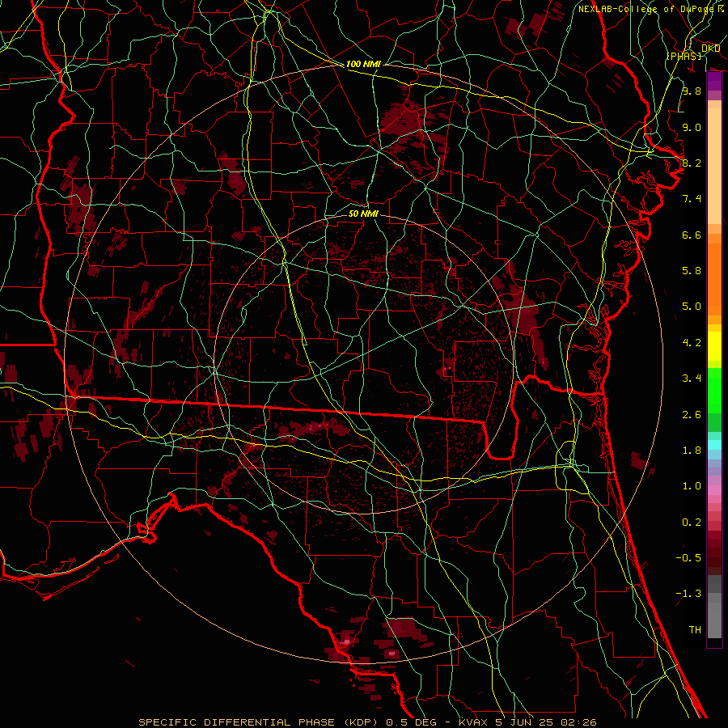Select the cyan segment of the color bar

(714, 444)
